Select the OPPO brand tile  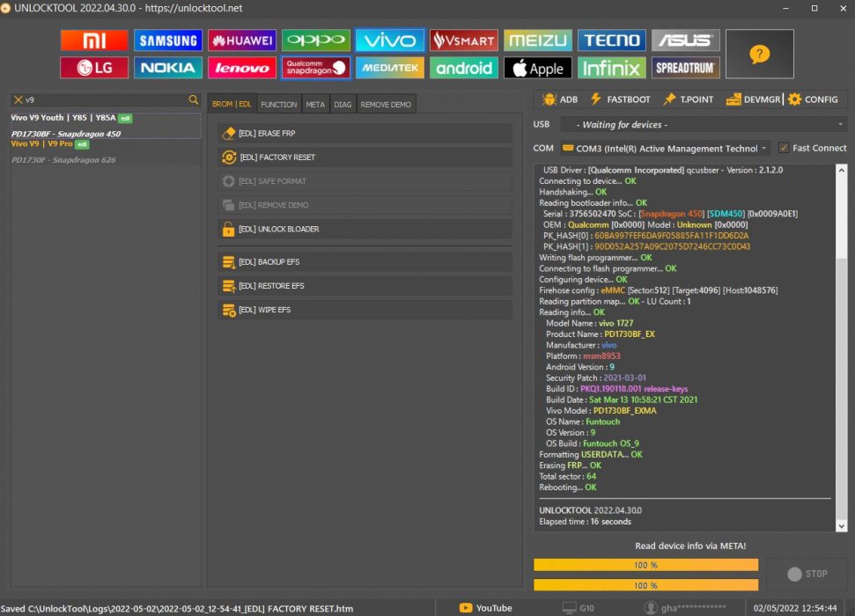point(316,40)
